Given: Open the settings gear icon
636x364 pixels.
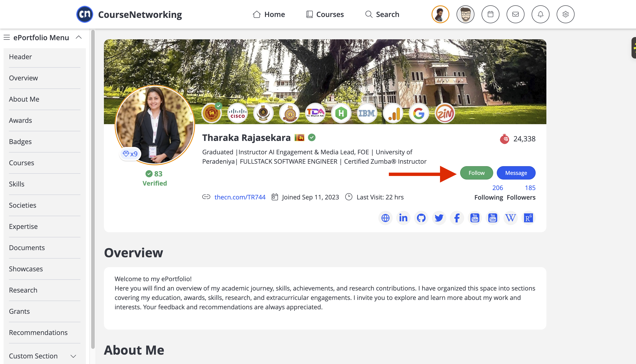Looking at the screenshot, I should pyautogui.click(x=565, y=14).
